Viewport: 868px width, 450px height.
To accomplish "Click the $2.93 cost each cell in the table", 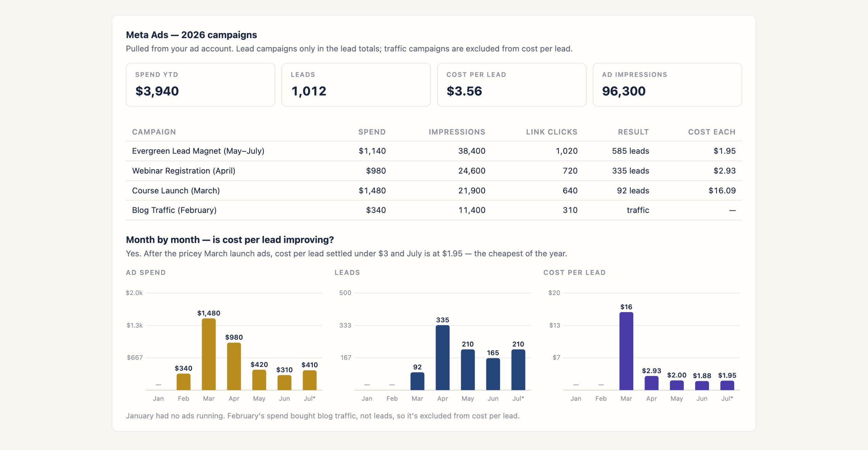I will [725, 171].
